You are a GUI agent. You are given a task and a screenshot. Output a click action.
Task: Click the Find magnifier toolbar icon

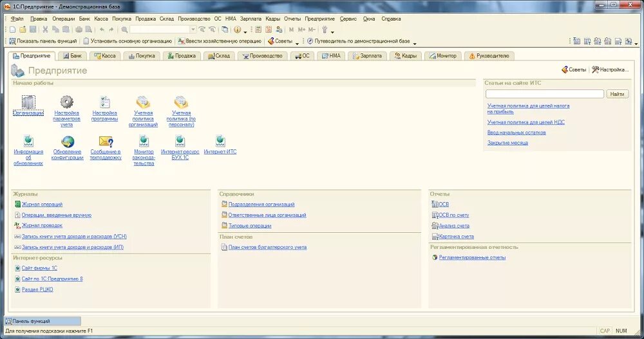pyautogui.click(x=124, y=30)
